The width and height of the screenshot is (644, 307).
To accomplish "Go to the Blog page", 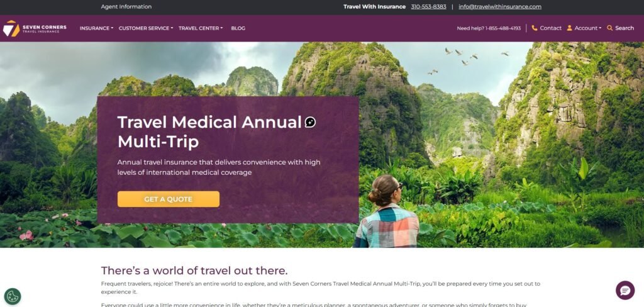I will (238, 28).
